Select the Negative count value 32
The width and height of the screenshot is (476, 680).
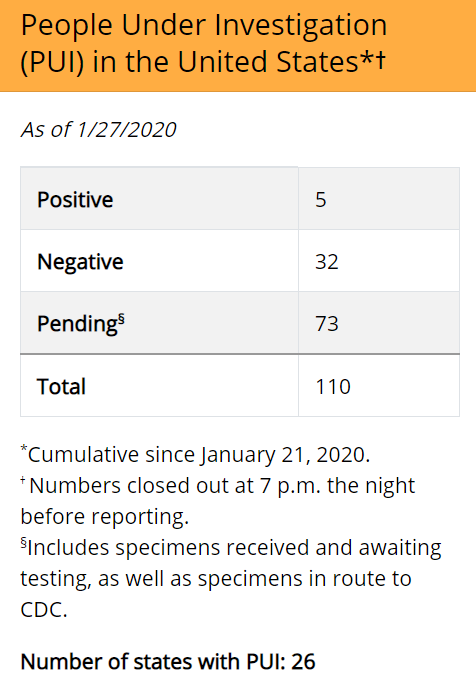pos(326,262)
